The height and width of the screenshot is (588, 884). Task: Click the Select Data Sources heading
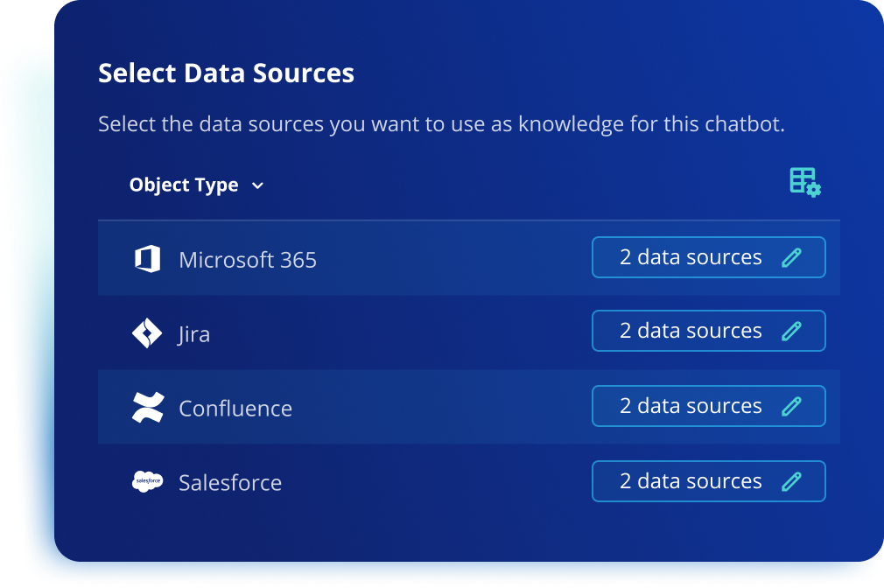click(x=226, y=73)
